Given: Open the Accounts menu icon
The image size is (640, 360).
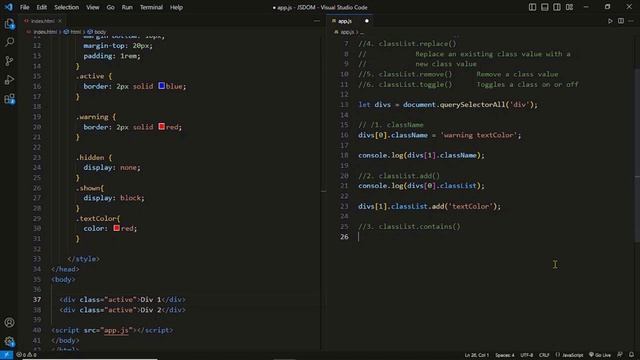Looking at the screenshot, I should 9,322.
